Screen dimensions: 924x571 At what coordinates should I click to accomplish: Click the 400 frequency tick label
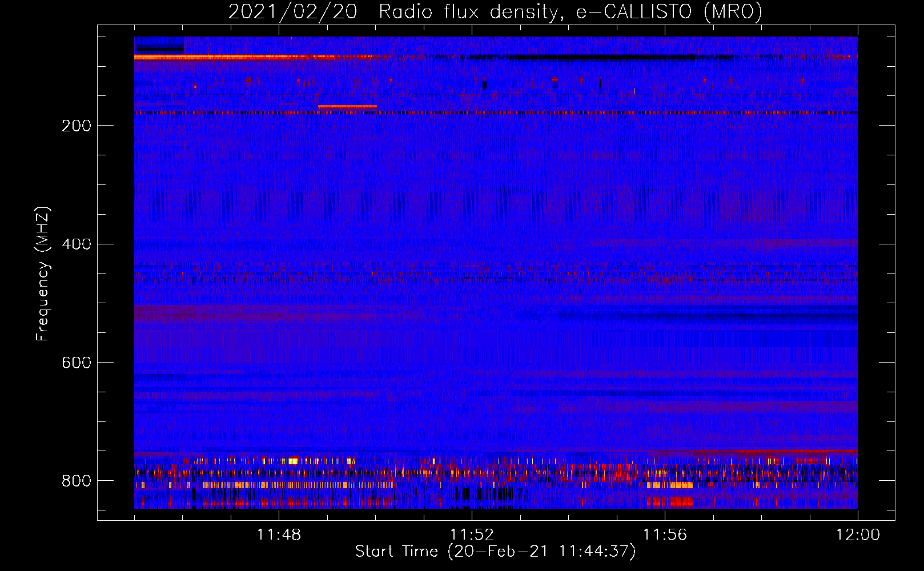[x=76, y=244]
